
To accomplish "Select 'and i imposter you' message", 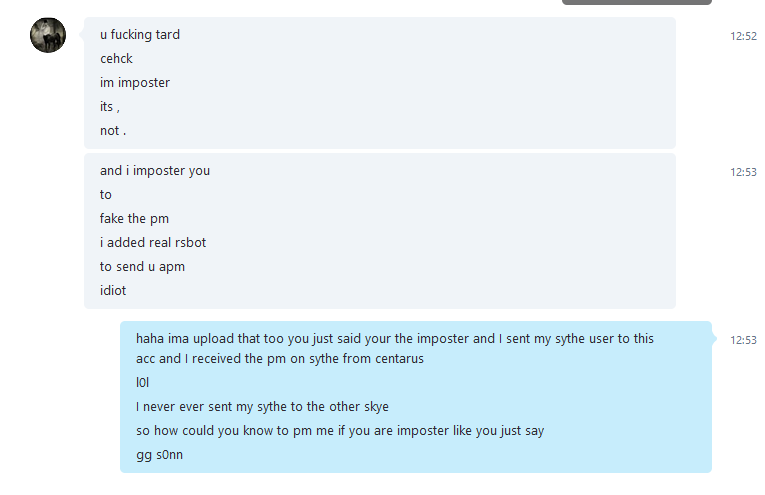I will [x=155, y=170].
